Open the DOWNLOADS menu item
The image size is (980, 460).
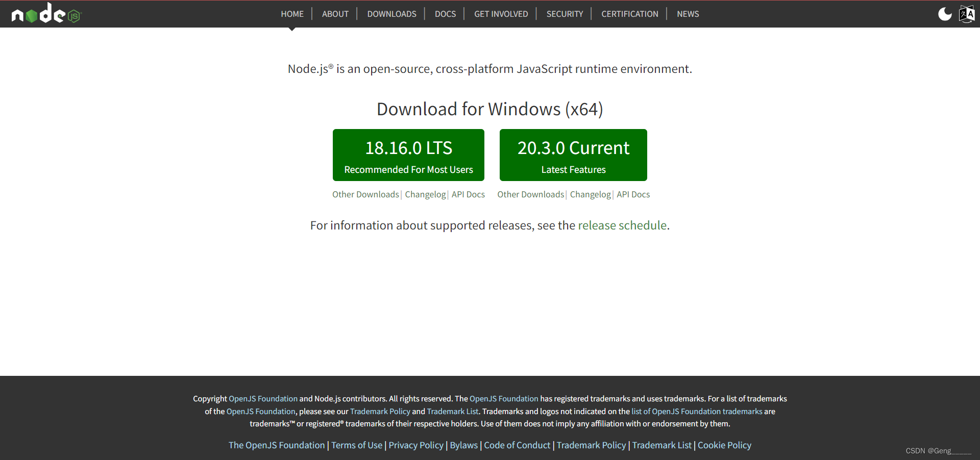(x=391, y=14)
